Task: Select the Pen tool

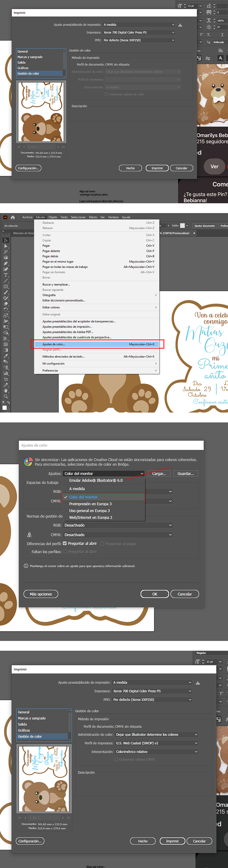Action: [6, 263]
